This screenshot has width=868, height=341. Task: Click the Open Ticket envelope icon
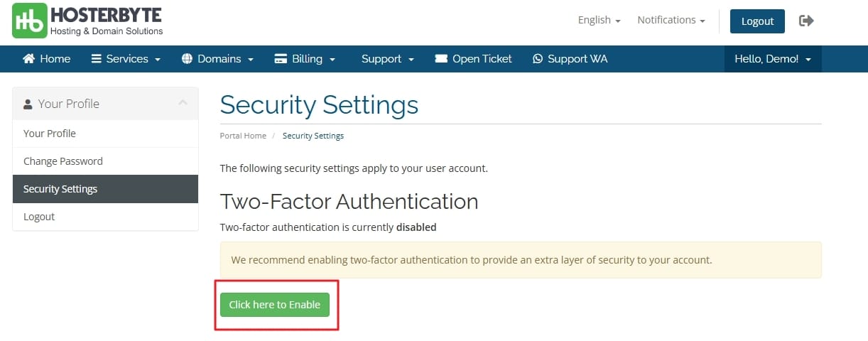coord(441,59)
